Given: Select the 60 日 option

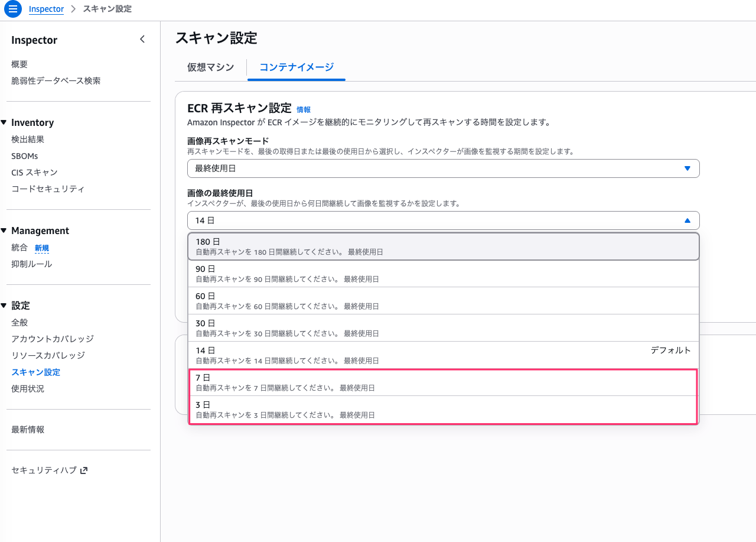Looking at the screenshot, I should (x=443, y=301).
